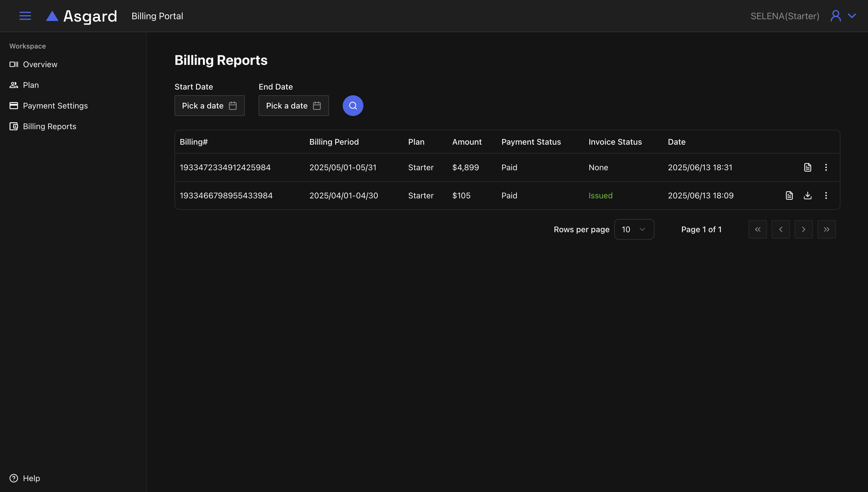
Task: Open the Start Date picker
Action: click(x=210, y=106)
